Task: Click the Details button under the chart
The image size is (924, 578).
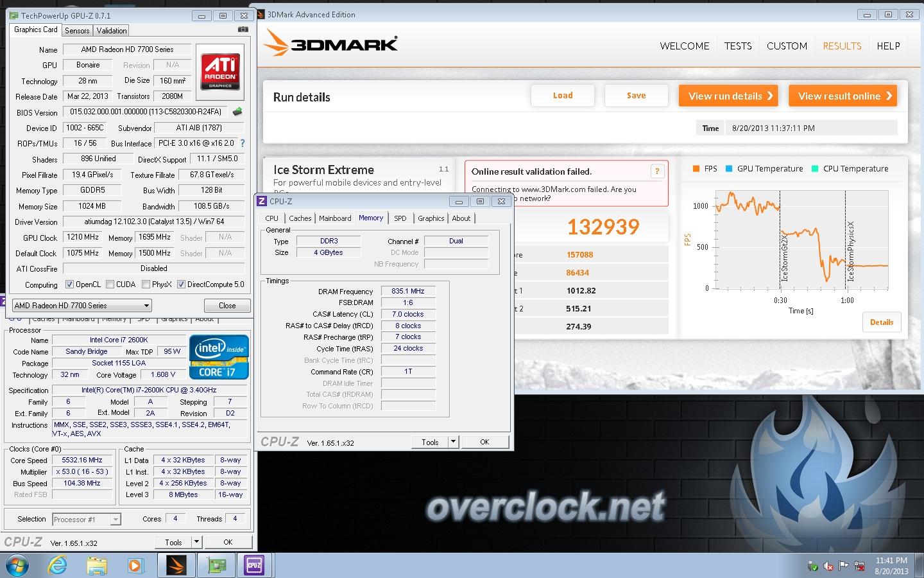Action: [881, 322]
